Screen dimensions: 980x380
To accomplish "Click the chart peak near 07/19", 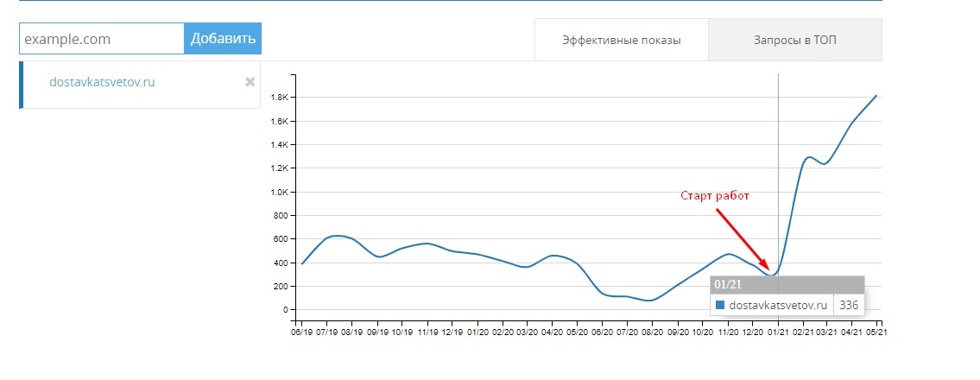I will pyautogui.click(x=338, y=236).
